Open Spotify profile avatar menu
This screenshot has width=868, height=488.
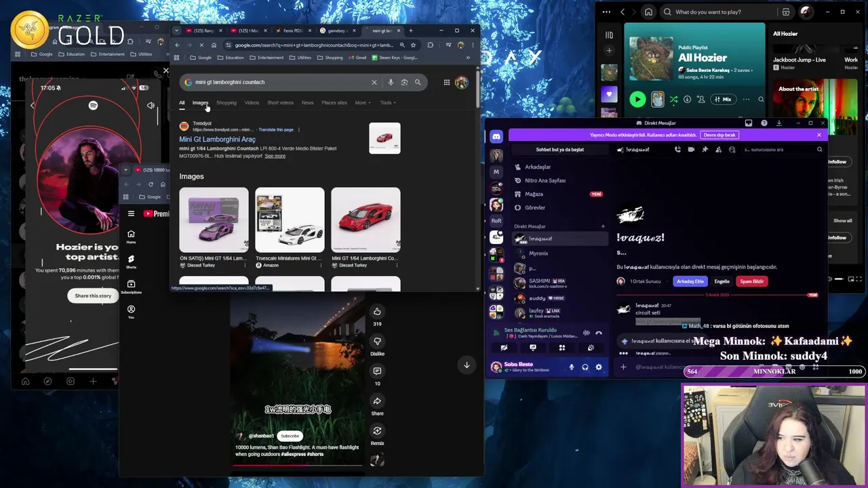tap(806, 12)
